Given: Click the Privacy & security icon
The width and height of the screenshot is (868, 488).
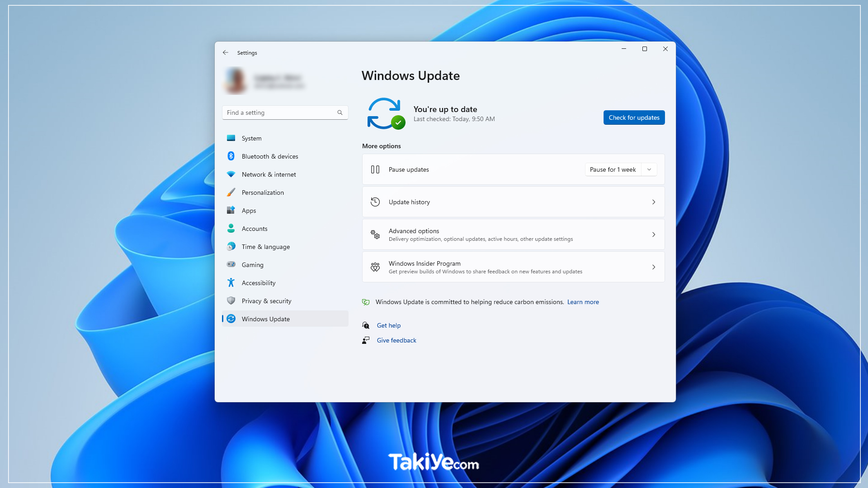Looking at the screenshot, I should point(231,300).
